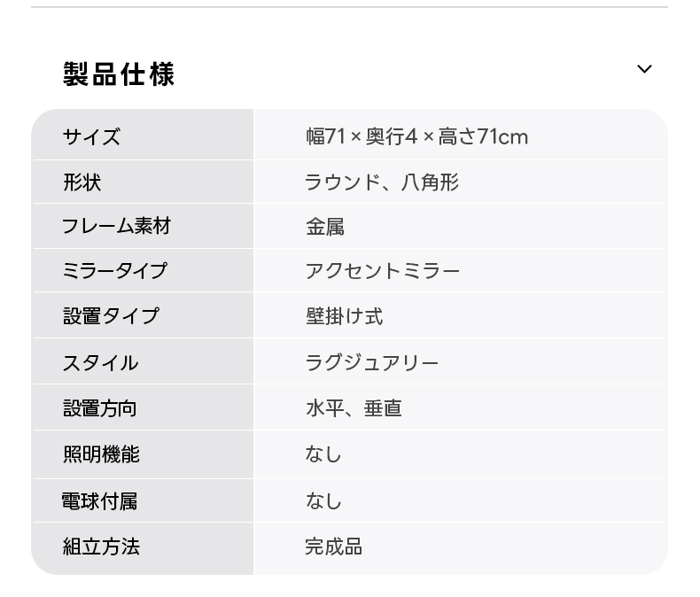Click the なし value beside 電球付属
The height and width of the screenshot is (597, 700).
click(323, 501)
